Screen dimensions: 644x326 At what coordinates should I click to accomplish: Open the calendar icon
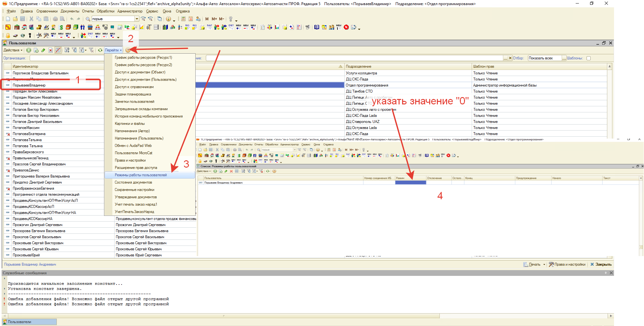[x=191, y=19]
